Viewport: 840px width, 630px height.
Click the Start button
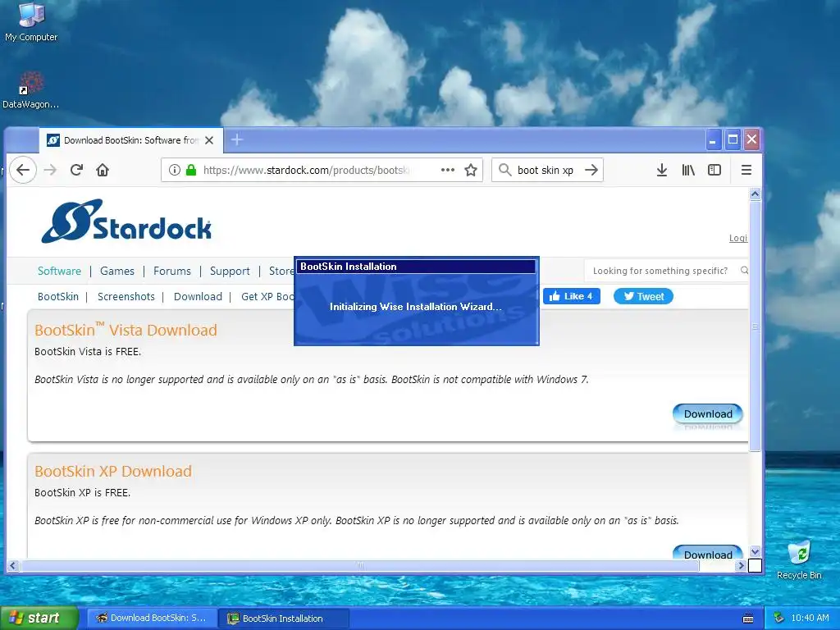[39, 618]
